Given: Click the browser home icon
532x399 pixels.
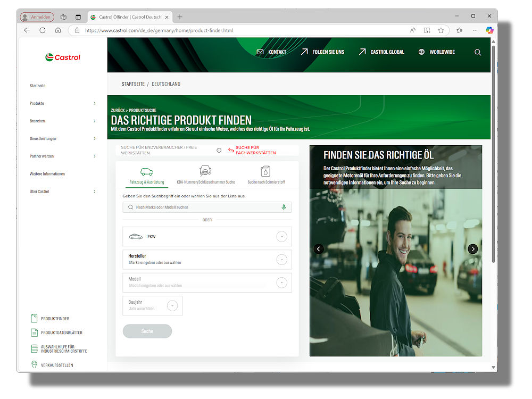Looking at the screenshot, I should click(58, 30).
